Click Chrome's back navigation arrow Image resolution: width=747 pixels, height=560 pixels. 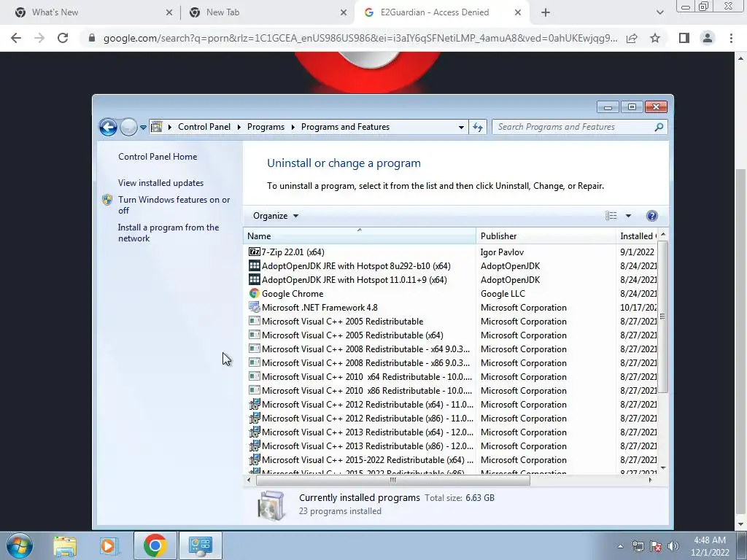(16, 38)
